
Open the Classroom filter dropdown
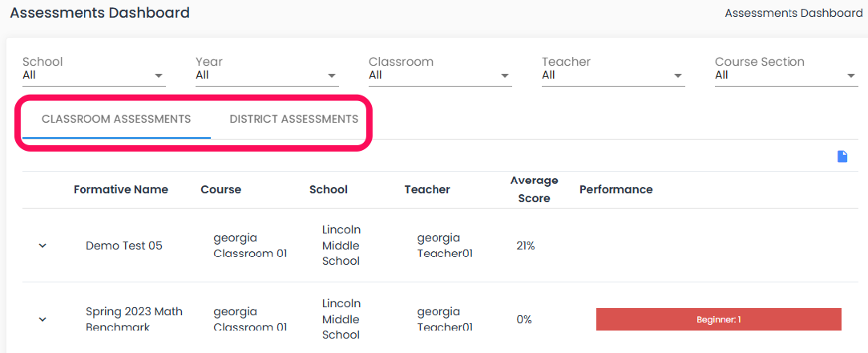pyautogui.click(x=440, y=75)
